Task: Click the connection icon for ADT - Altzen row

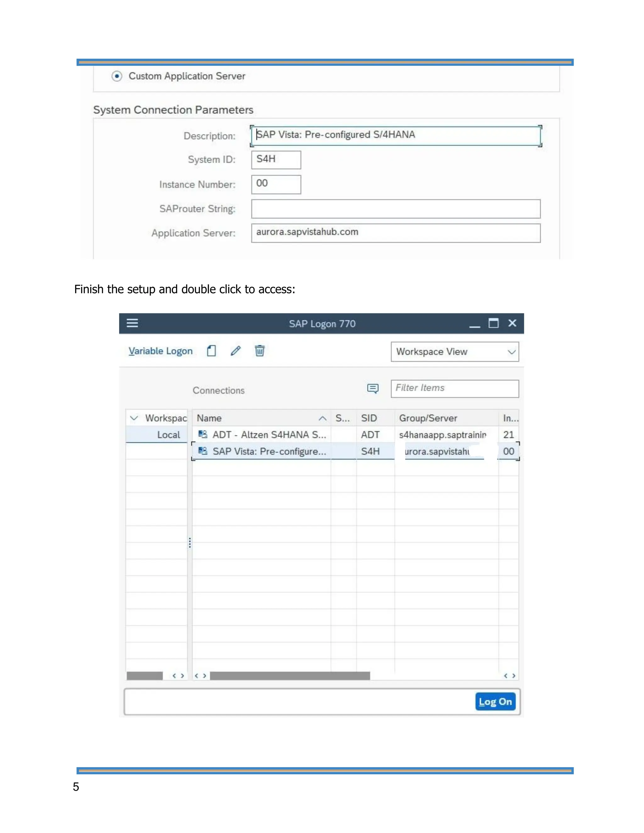Action: (203, 434)
